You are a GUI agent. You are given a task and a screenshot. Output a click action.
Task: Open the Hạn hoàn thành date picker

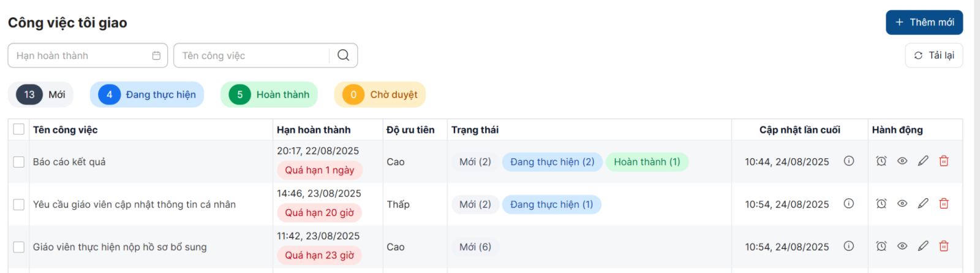pyautogui.click(x=87, y=55)
